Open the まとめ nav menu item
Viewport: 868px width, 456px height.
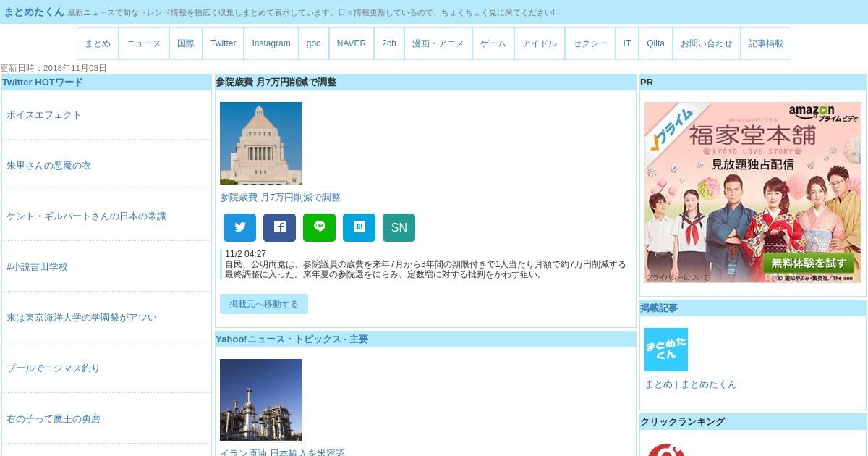click(x=98, y=43)
